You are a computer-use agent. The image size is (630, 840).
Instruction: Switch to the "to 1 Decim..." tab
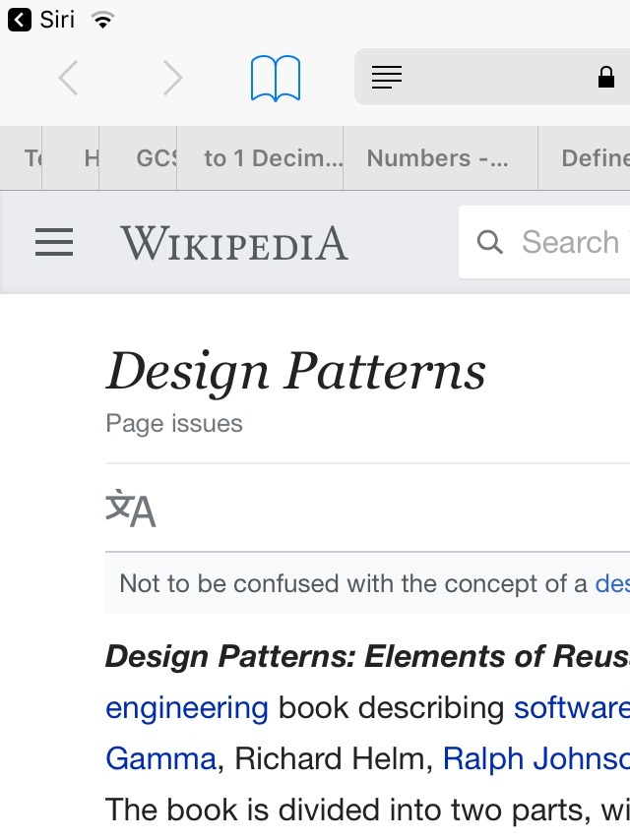[273, 158]
